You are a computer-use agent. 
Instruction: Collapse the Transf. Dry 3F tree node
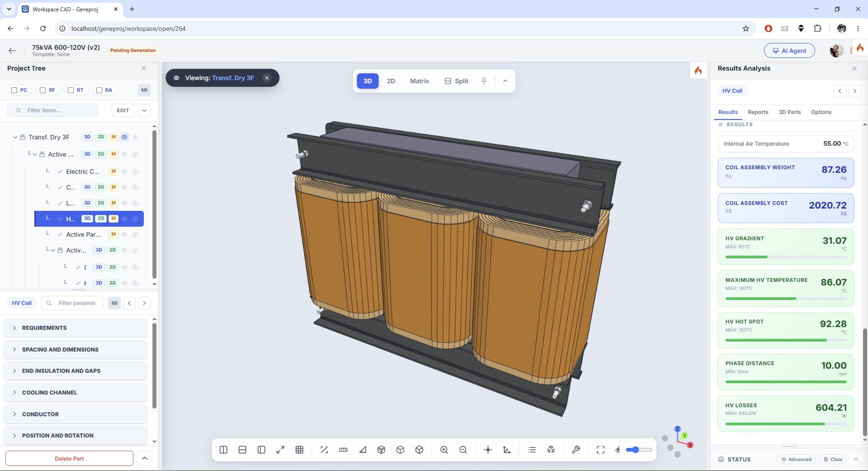15,137
